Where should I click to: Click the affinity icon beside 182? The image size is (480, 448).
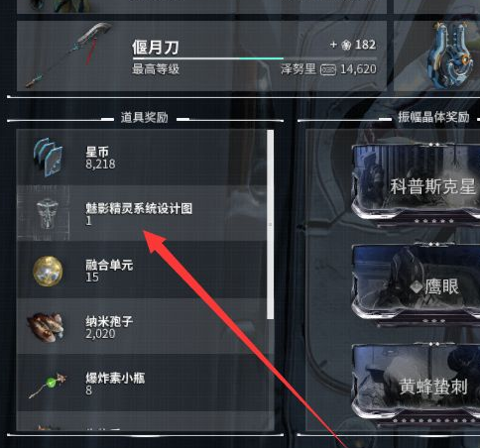point(346,45)
